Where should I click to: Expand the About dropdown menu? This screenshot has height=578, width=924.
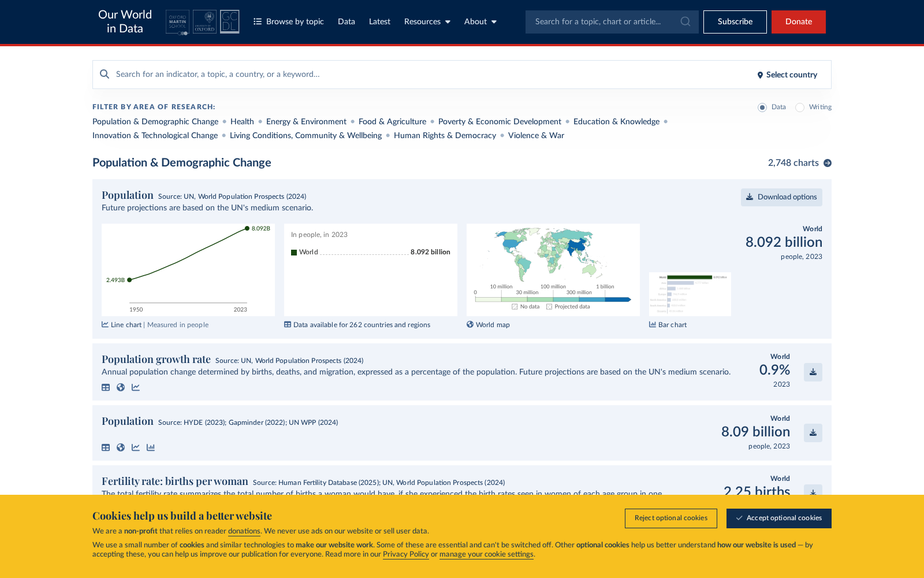[x=480, y=22]
